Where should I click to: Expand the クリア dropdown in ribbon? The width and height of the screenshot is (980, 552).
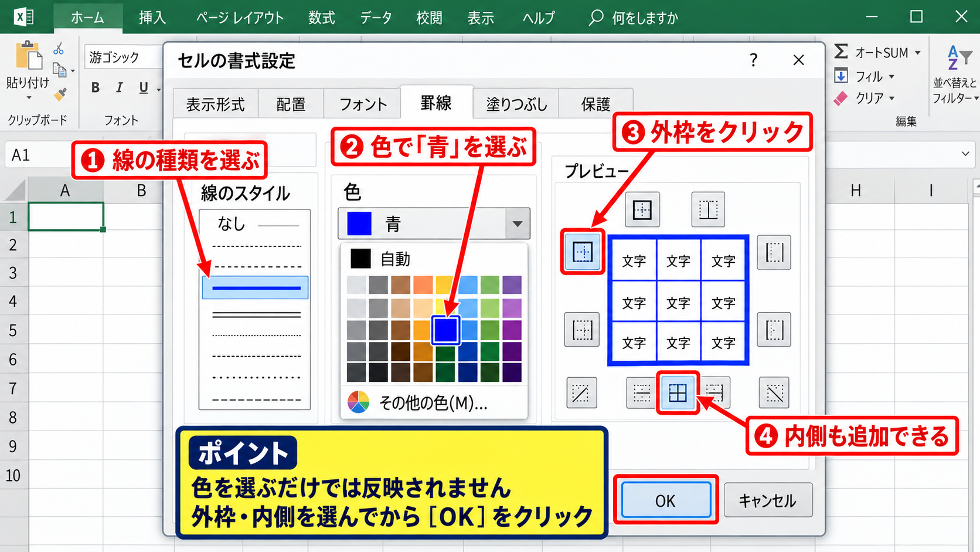click(x=891, y=98)
